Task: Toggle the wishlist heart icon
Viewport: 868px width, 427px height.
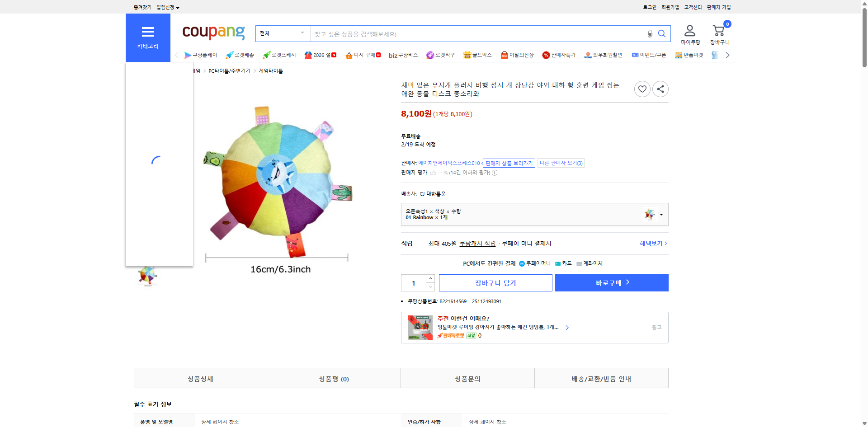Action: pos(642,89)
